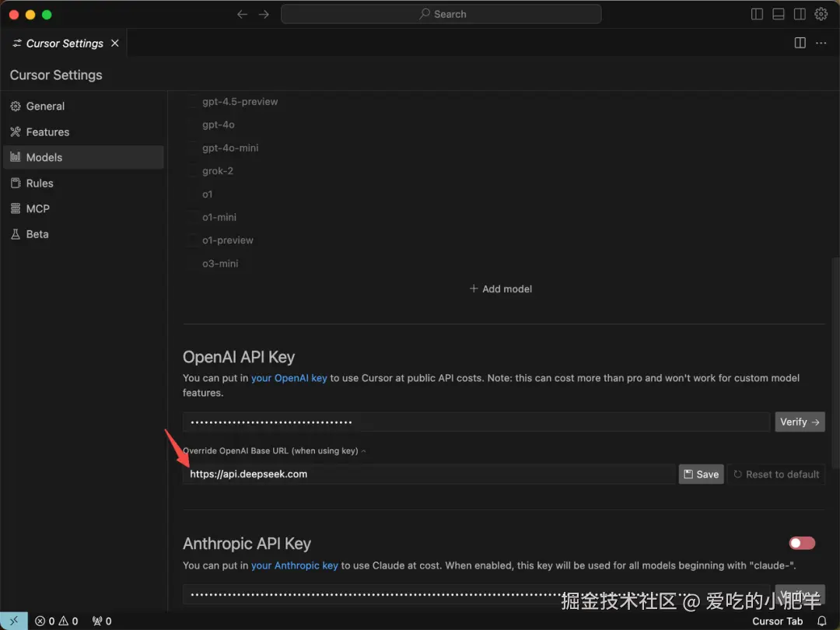Click the gpt-4.5-preview model name
Screen dimensions: 840x630
240,102
